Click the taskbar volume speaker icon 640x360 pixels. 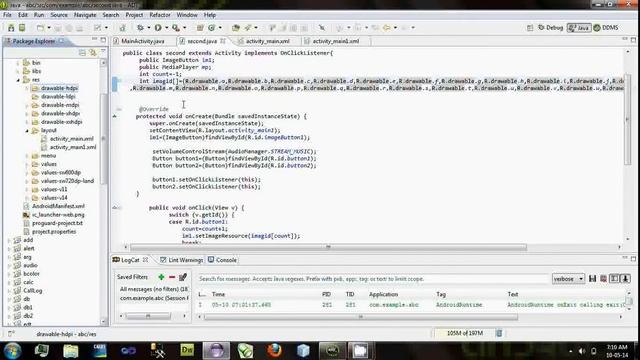coord(582,351)
